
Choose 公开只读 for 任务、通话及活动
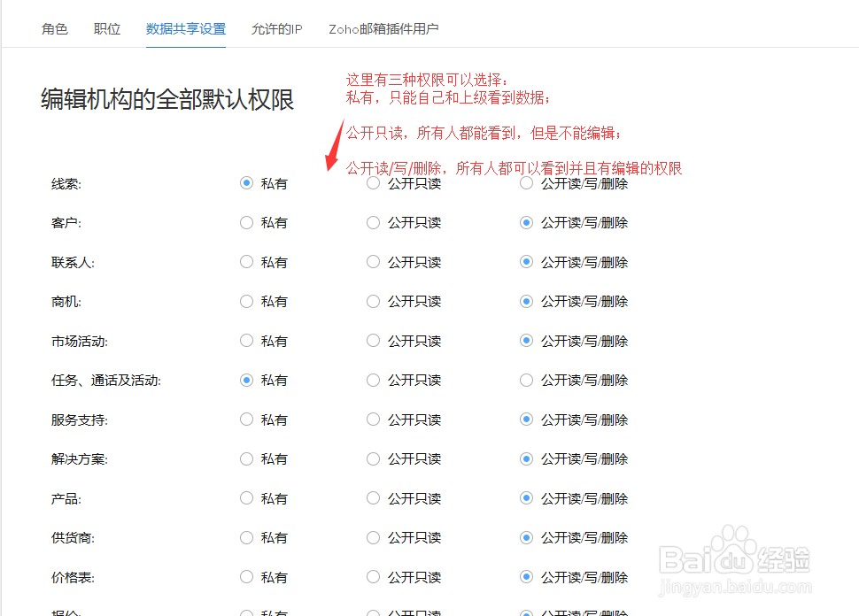click(374, 381)
